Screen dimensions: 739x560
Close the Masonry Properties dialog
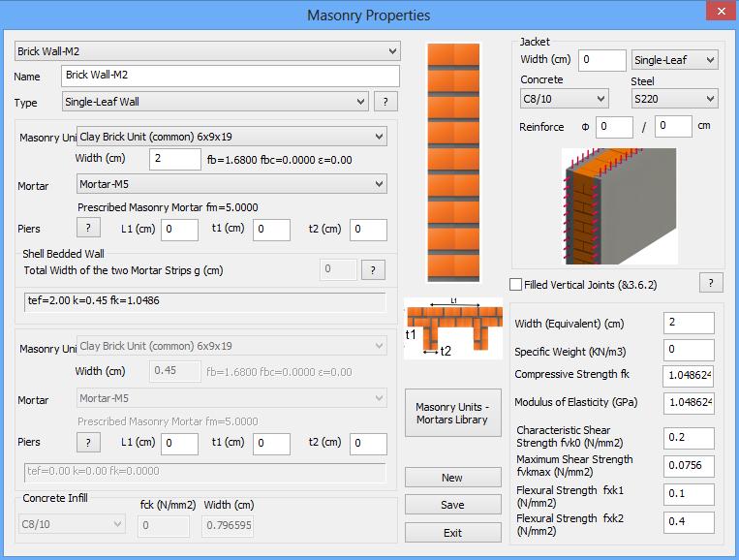722,11
